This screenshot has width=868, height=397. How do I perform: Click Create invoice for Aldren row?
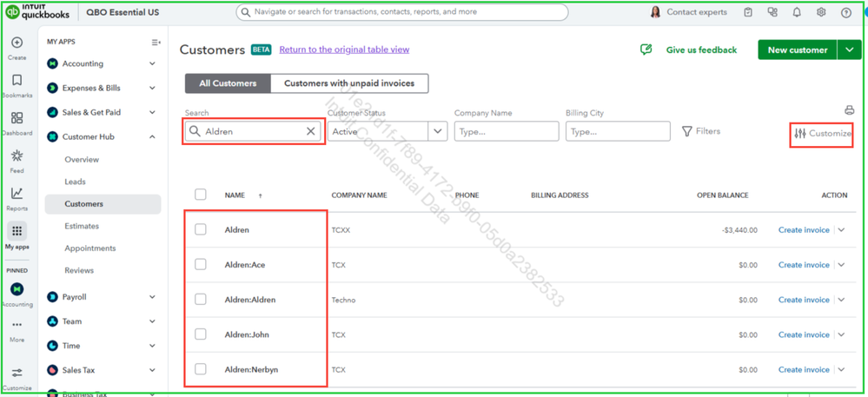(804, 230)
